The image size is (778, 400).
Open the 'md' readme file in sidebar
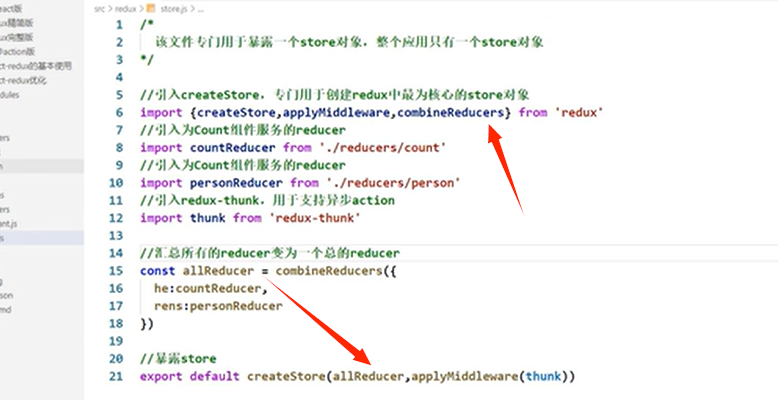pos(5,310)
